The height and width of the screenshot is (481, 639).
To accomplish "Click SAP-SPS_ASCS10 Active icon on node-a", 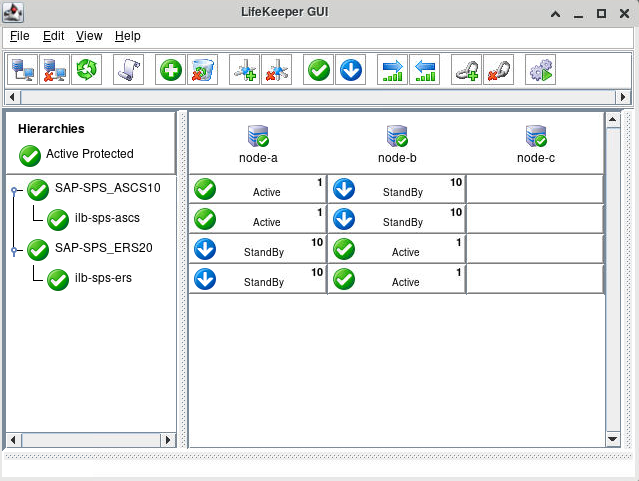I will coord(205,189).
